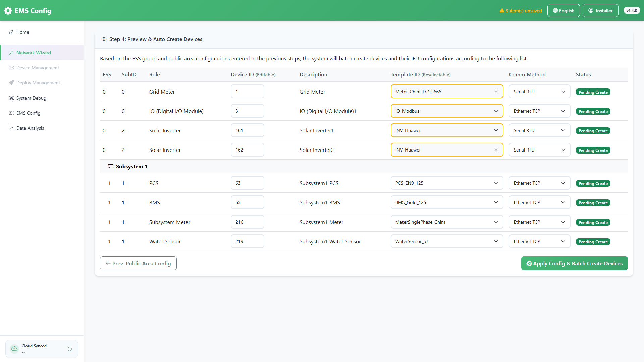
Task: Click the Network Wizard wand icon
Action: [x=11, y=53]
